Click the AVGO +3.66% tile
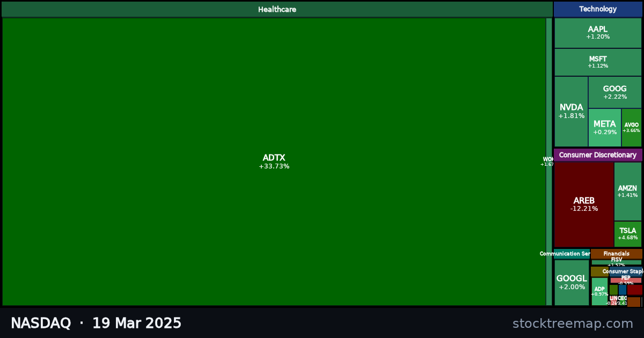Viewport: 644px width, 338px height. click(632, 128)
